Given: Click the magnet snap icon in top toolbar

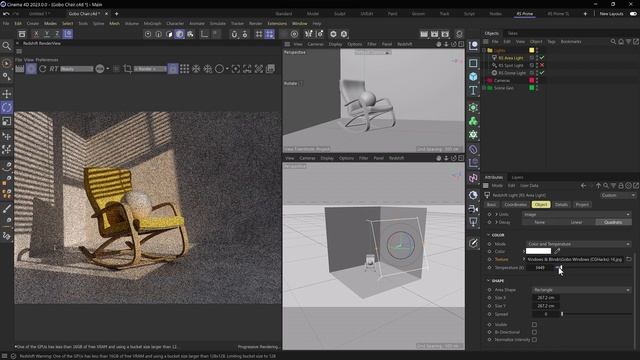Looking at the screenshot, I should [234, 34].
